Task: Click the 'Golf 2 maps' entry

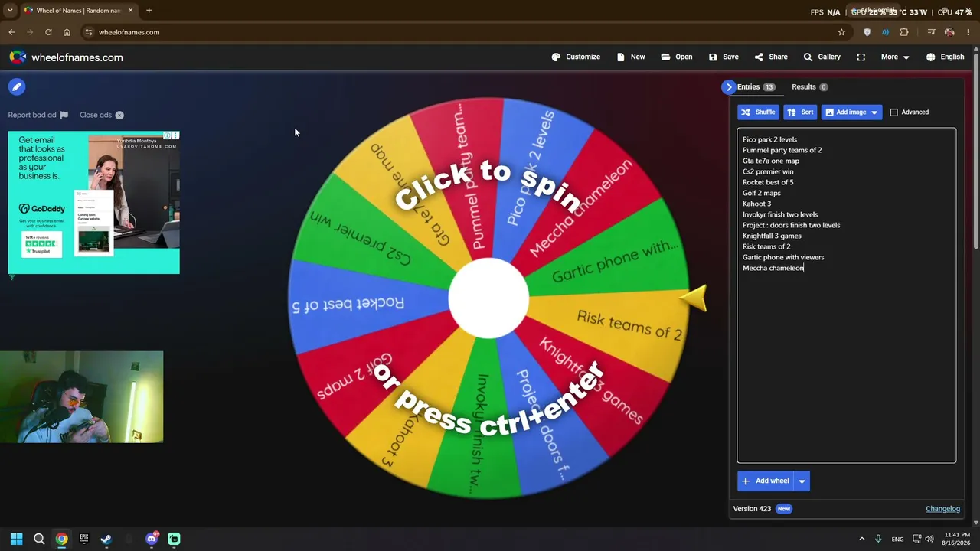Action: 761,193
